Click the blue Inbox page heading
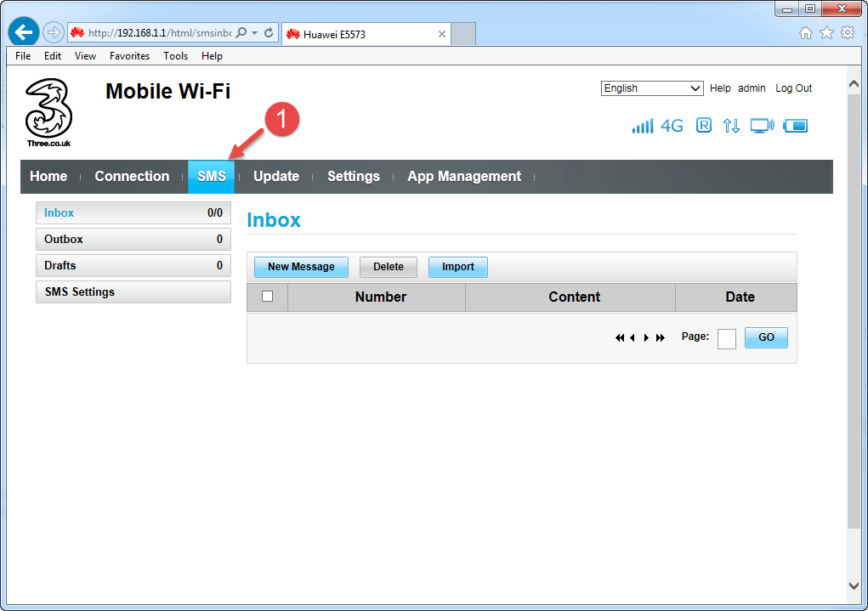 (x=274, y=220)
